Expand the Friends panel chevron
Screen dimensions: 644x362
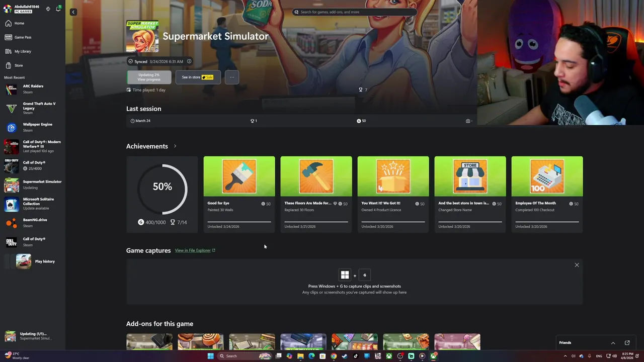(x=613, y=343)
